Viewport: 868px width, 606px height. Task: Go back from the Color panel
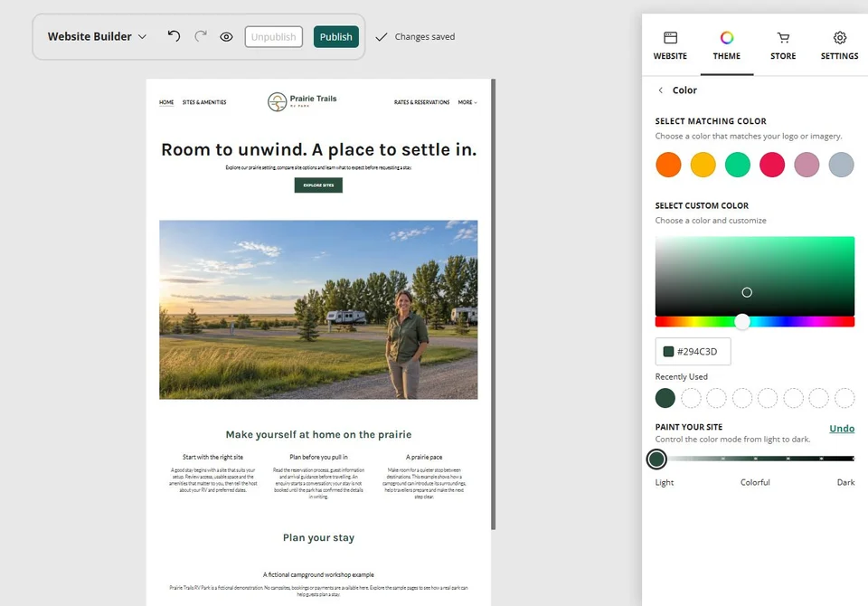[x=660, y=90]
